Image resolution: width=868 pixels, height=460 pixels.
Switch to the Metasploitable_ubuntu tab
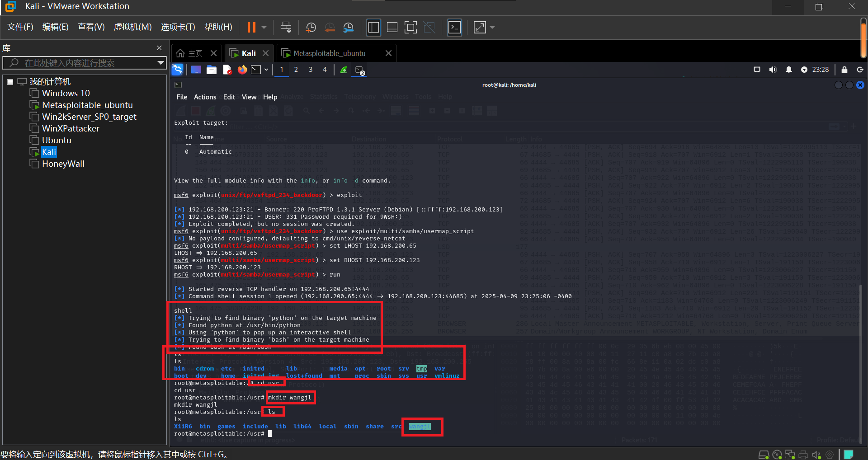click(x=324, y=53)
